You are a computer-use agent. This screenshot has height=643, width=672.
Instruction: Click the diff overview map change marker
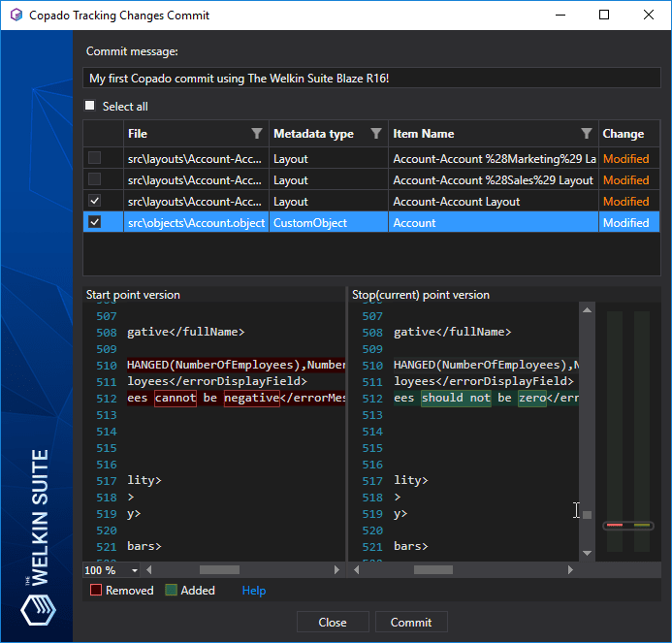click(x=628, y=525)
